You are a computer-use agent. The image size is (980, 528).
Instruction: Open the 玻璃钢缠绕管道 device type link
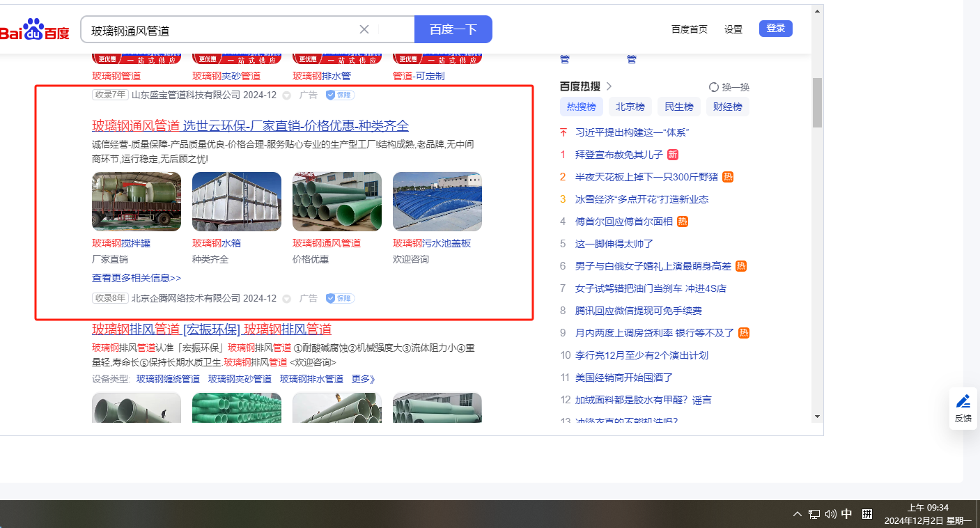(x=168, y=379)
